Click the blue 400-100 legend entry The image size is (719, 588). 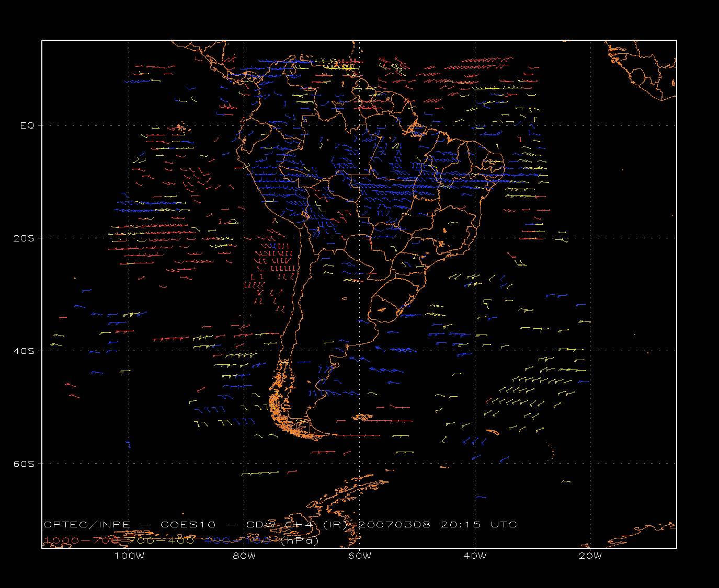[x=238, y=540]
